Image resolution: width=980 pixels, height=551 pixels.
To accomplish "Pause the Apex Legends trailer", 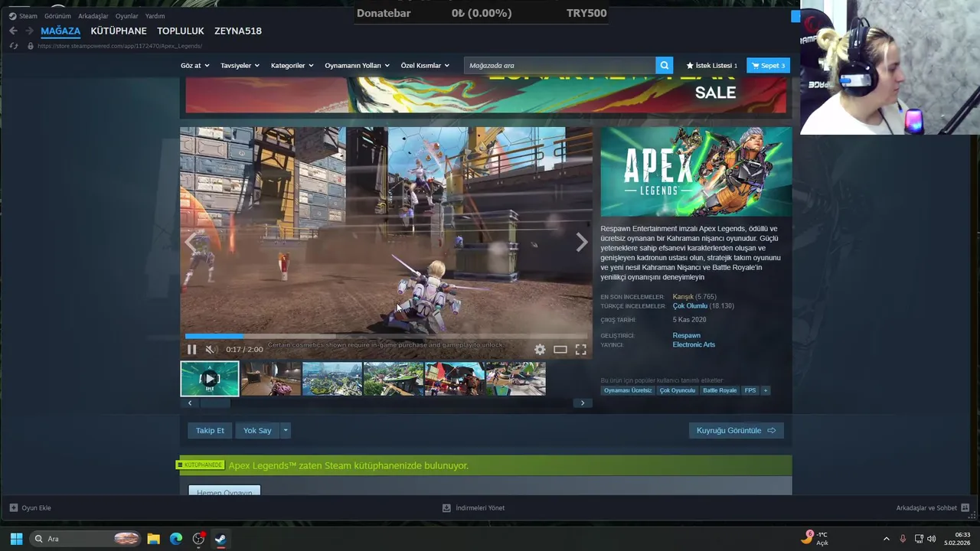I will [x=191, y=349].
